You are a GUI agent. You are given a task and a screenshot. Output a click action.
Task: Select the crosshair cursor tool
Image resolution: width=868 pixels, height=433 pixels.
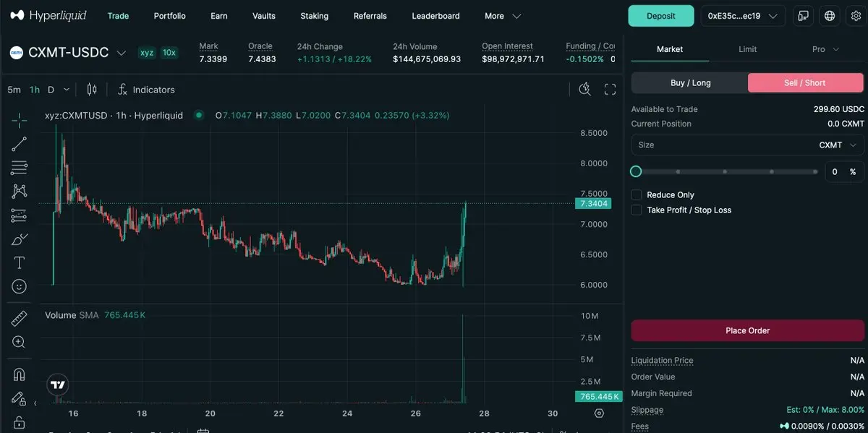20,120
